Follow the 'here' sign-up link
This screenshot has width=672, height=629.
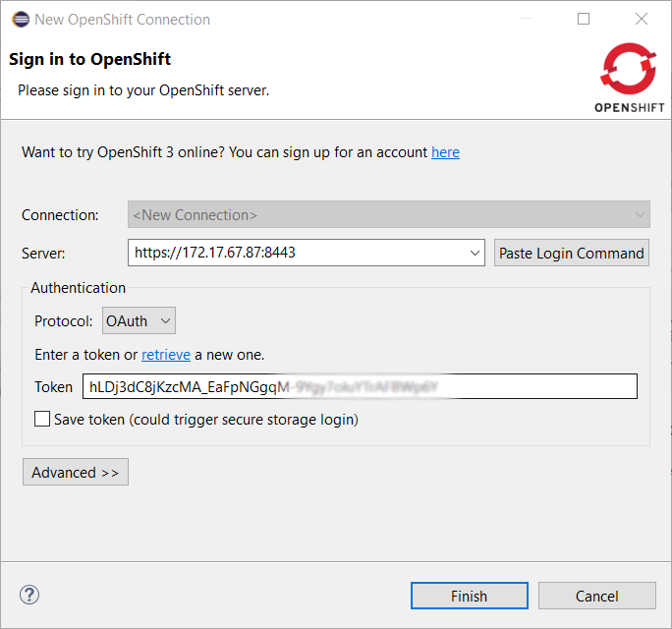445,152
